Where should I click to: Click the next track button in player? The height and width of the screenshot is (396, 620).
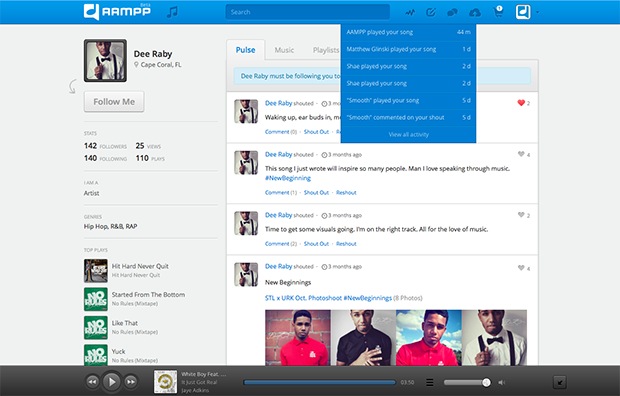(131, 382)
